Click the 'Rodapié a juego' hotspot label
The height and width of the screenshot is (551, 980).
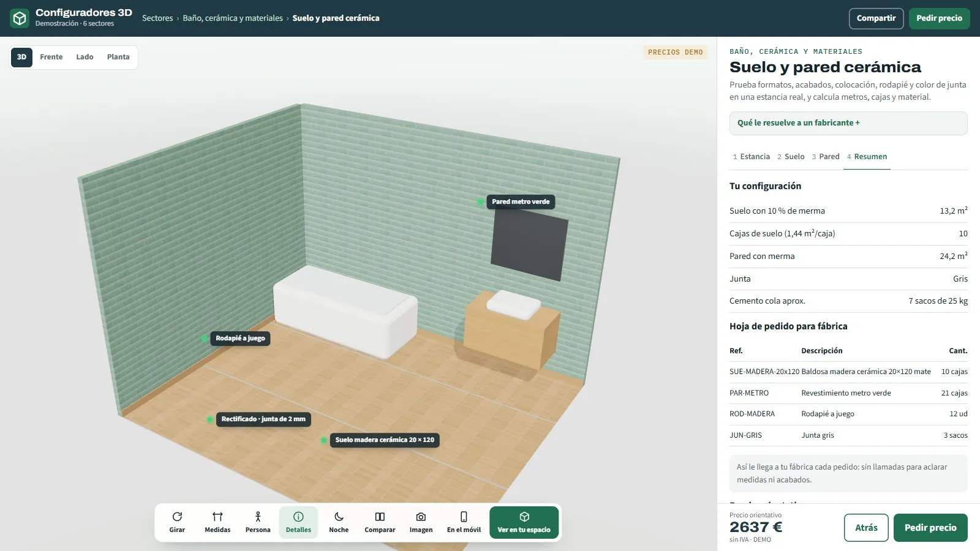(240, 339)
